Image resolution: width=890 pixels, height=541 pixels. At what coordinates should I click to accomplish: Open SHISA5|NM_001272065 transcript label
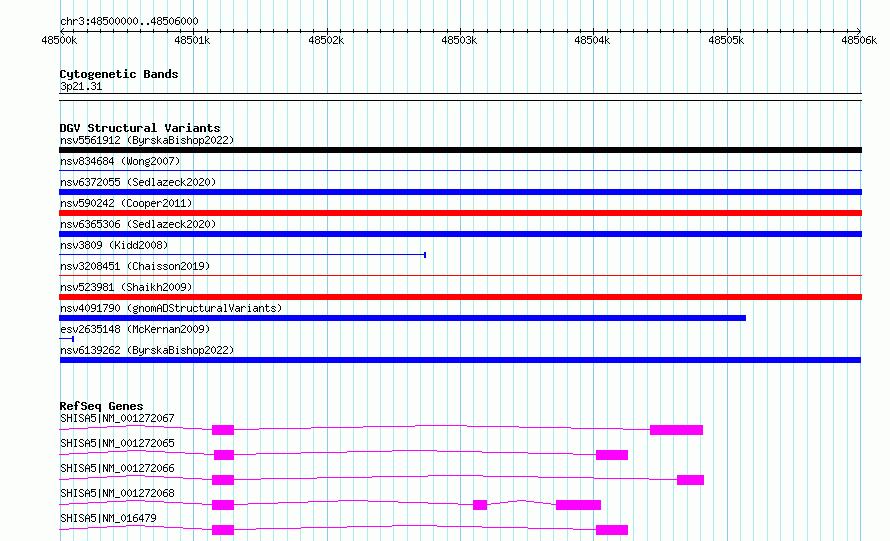click(117, 443)
